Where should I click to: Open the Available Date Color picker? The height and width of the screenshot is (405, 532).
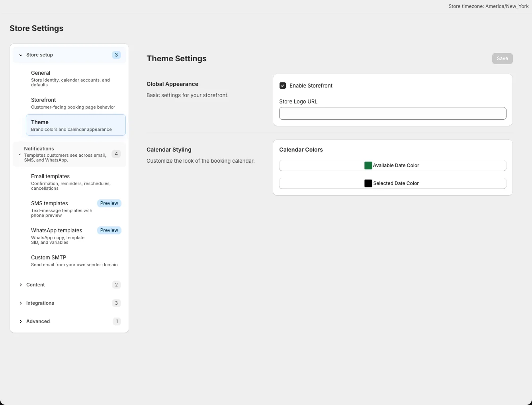pyautogui.click(x=393, y=166)
